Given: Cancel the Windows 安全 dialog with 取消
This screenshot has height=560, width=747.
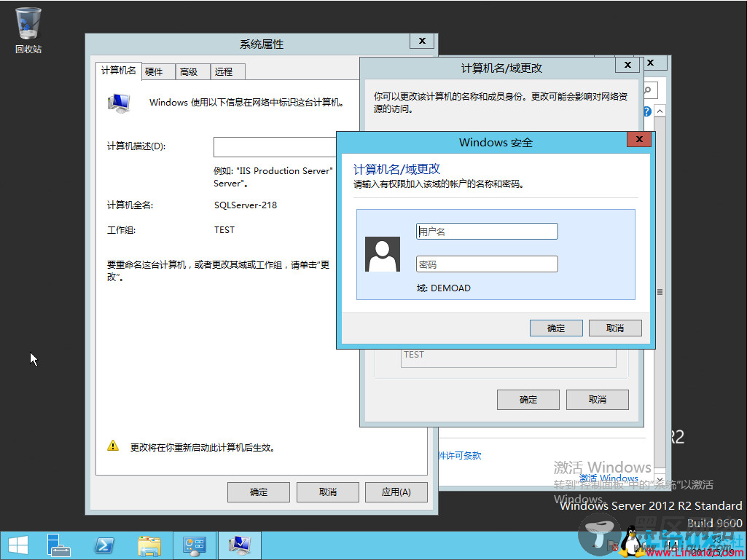Looking at the screenshot, I should pyautogui.click(x=615, y=328).
